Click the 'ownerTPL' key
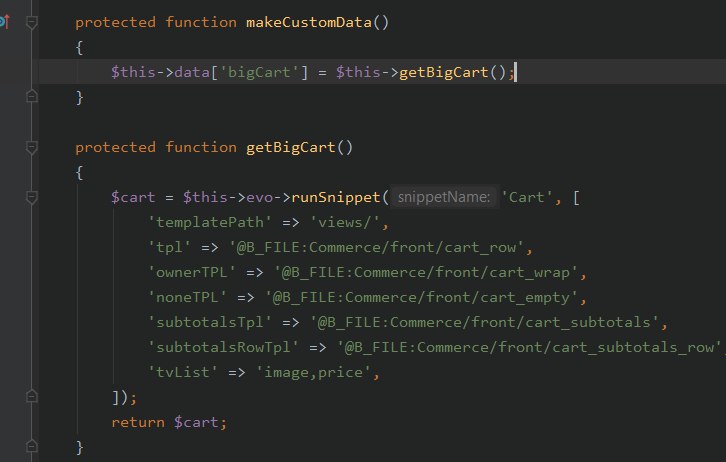Screen dimensions: 726x462 point(192,272)
